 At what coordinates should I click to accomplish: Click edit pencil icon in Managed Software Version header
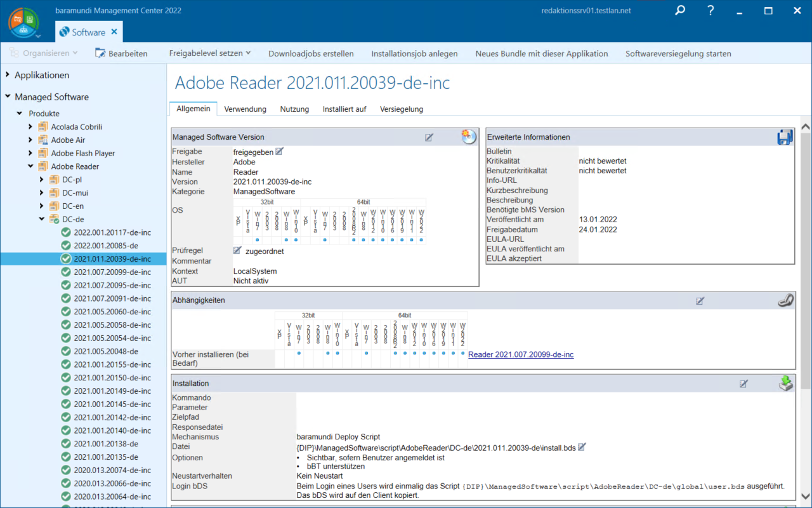tap(429, 137)
